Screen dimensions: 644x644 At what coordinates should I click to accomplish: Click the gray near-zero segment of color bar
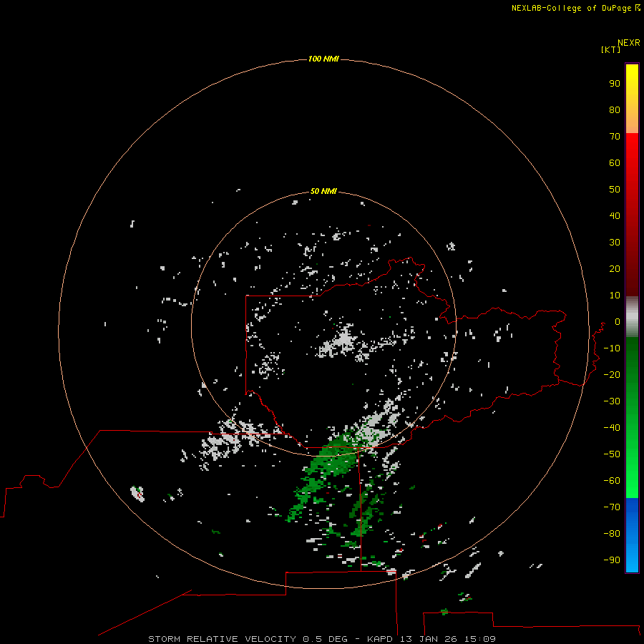pyautogui.click(x=632, y=317)
